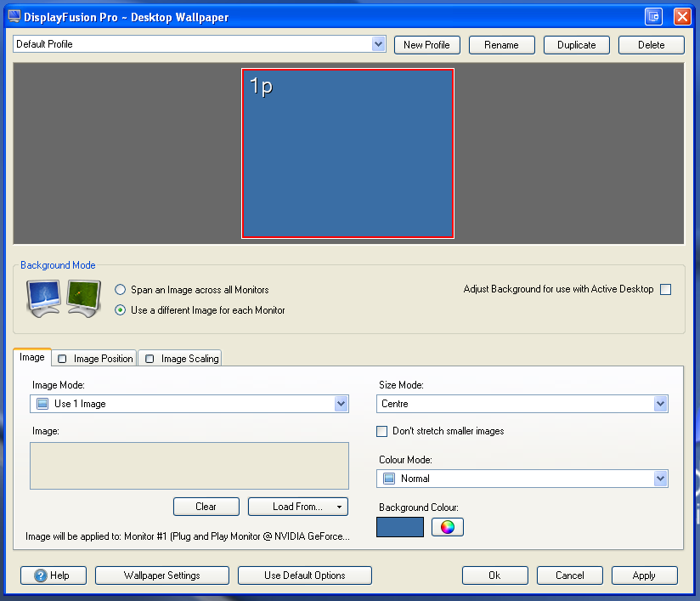The height and width of the screenshot is (601, 700).
Task: Click the small monitor button beside the close button
Action: [653, 16]
